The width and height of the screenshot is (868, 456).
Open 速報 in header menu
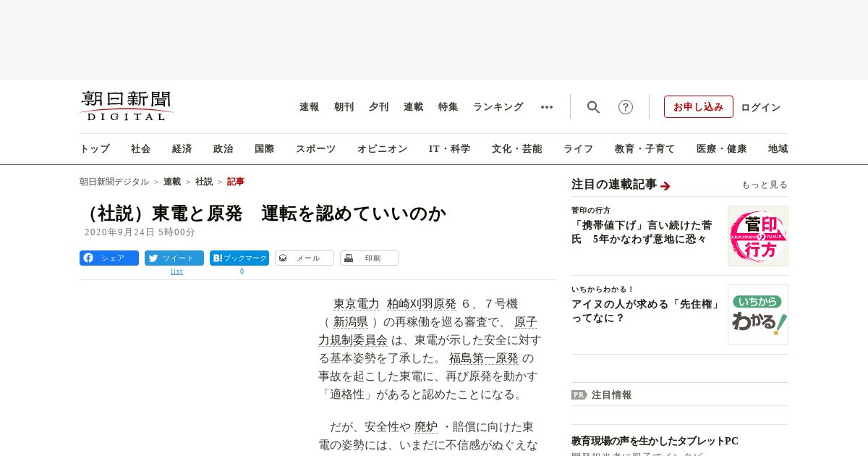click(310, 107)
